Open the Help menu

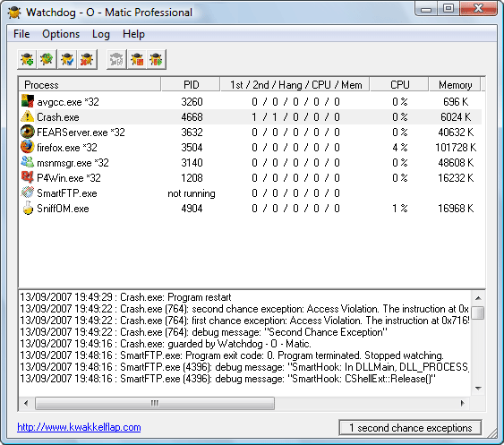[x=133, y=34]
